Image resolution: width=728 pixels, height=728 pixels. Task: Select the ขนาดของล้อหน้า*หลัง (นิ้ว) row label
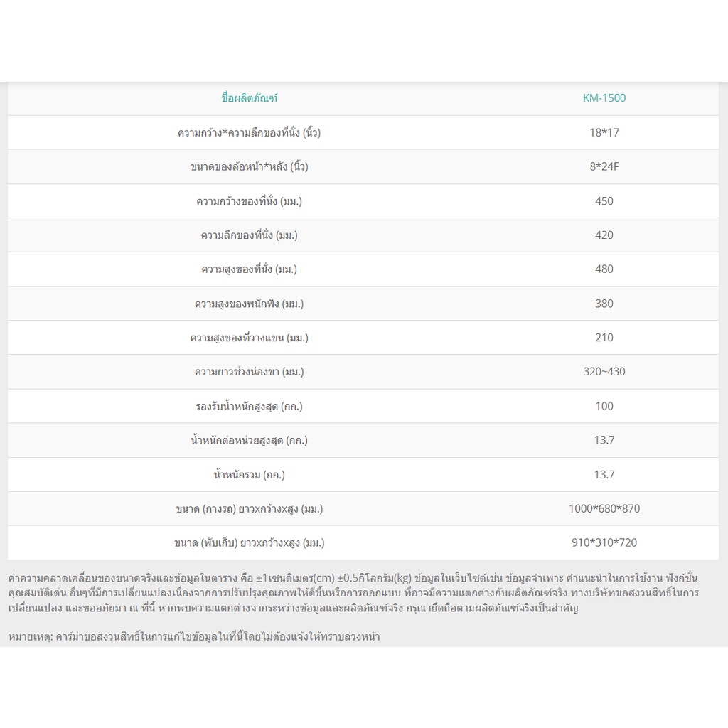point(250,166)
